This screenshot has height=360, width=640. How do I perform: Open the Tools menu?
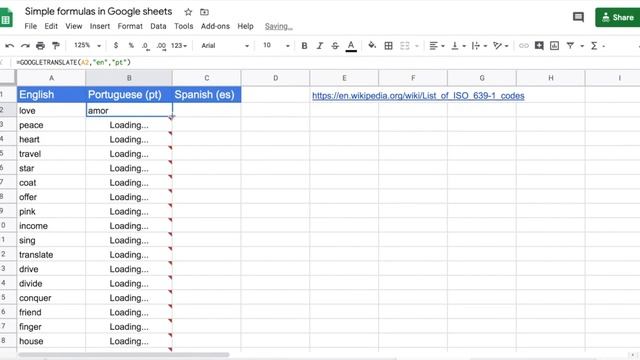click(184, 26)
